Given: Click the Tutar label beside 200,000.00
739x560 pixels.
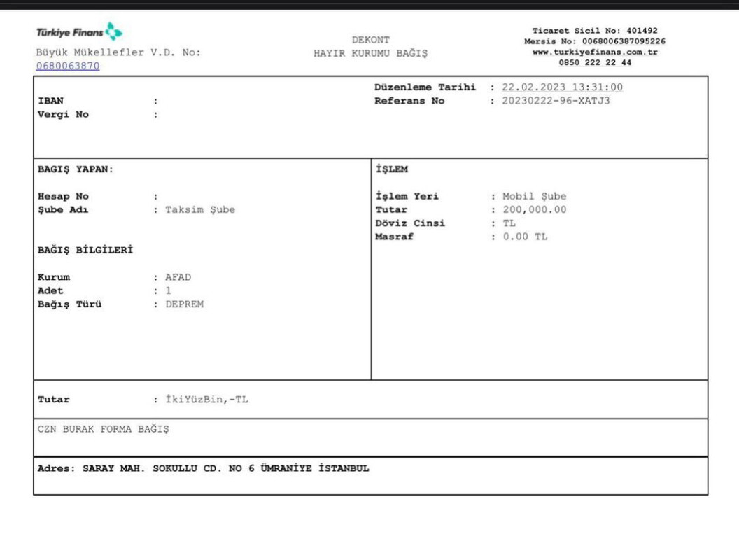Looking at the screenshot, I should [391, 210].
